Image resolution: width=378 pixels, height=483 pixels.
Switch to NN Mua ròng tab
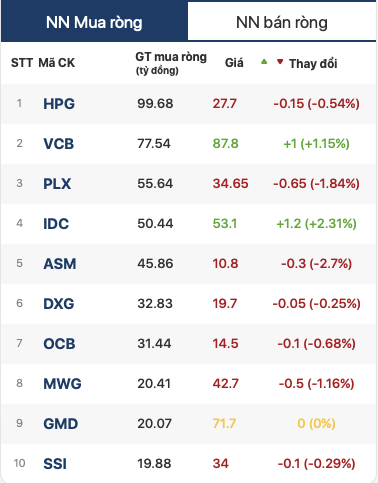94,22
